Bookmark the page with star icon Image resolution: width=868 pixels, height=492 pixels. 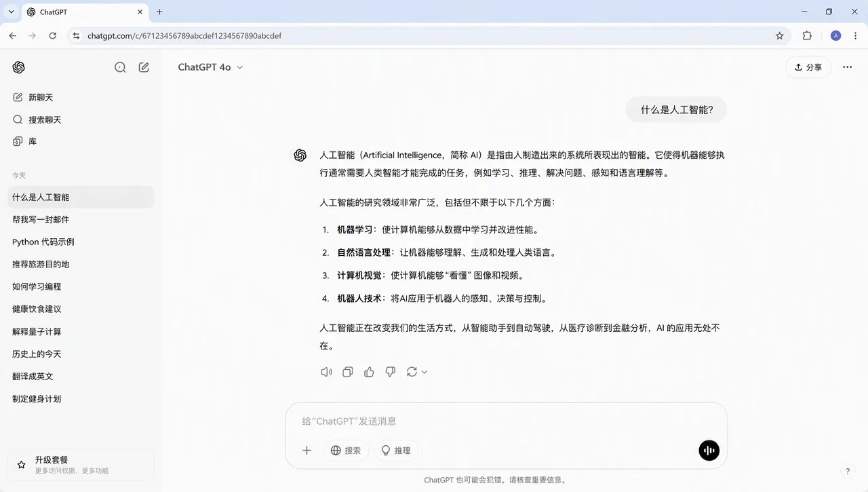pyautogui.click(x=780, y=36)
